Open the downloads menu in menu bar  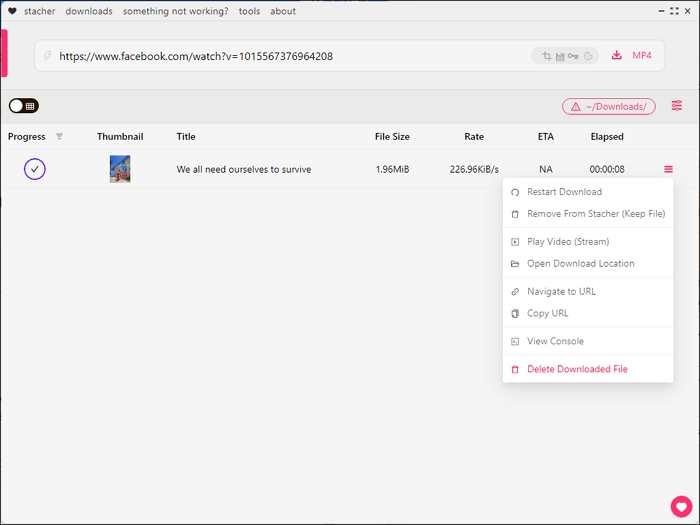(89, 11)
